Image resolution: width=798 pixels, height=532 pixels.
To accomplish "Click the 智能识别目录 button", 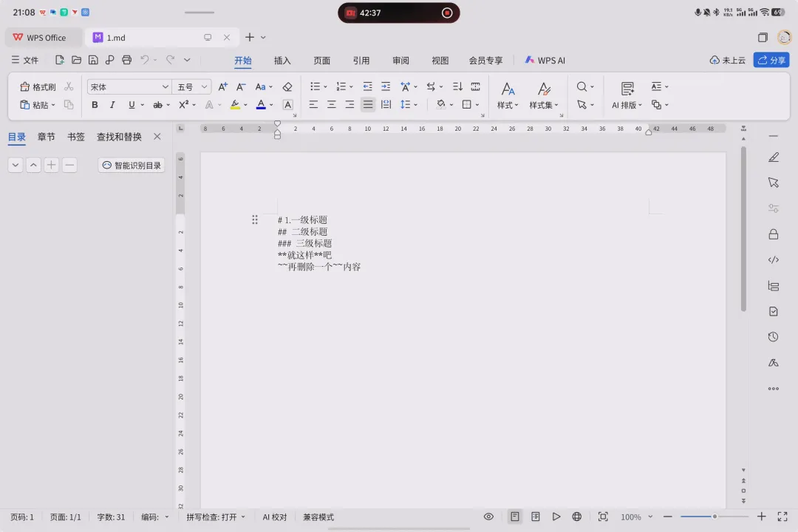I will (x=132, y=166).
